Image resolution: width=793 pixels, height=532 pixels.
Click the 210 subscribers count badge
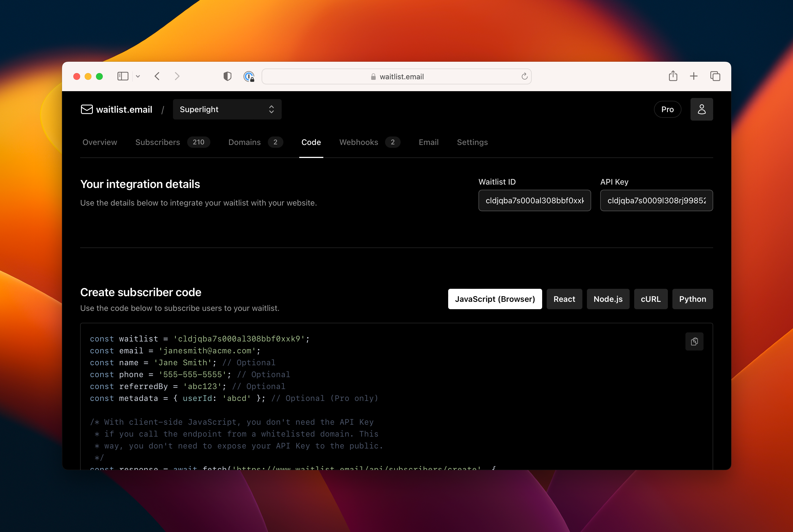(198, 142)
